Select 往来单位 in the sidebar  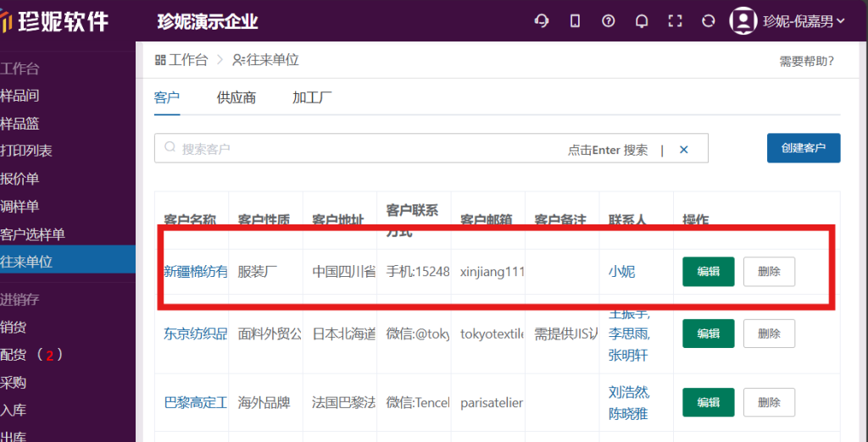click(x=68, y=261)
